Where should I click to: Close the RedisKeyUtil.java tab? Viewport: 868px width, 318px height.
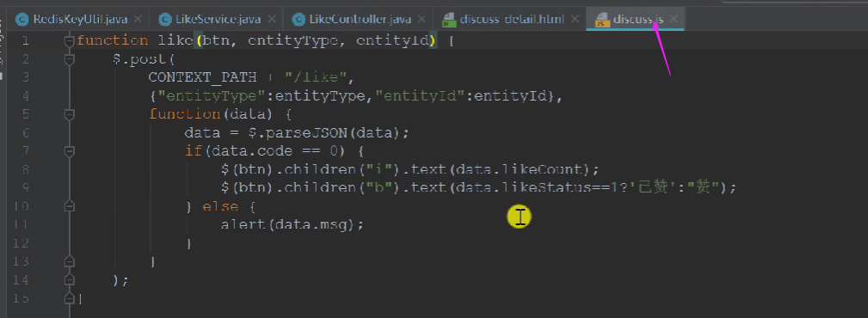pos(138,20)
